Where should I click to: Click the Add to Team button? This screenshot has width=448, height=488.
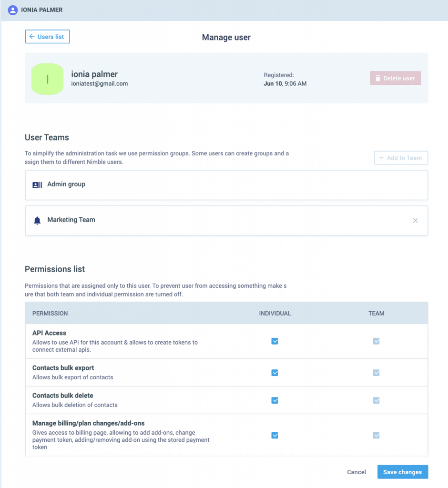coord(401,158)
